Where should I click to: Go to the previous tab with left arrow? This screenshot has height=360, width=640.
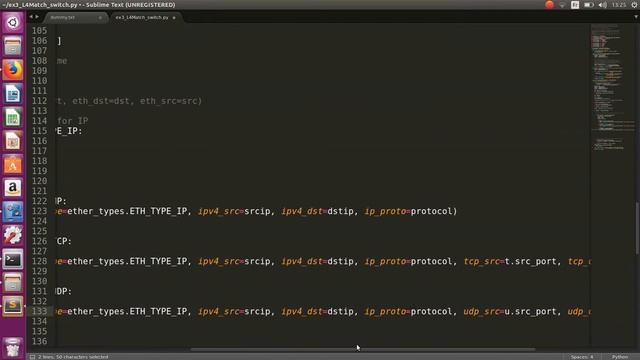tap(31, 17)
